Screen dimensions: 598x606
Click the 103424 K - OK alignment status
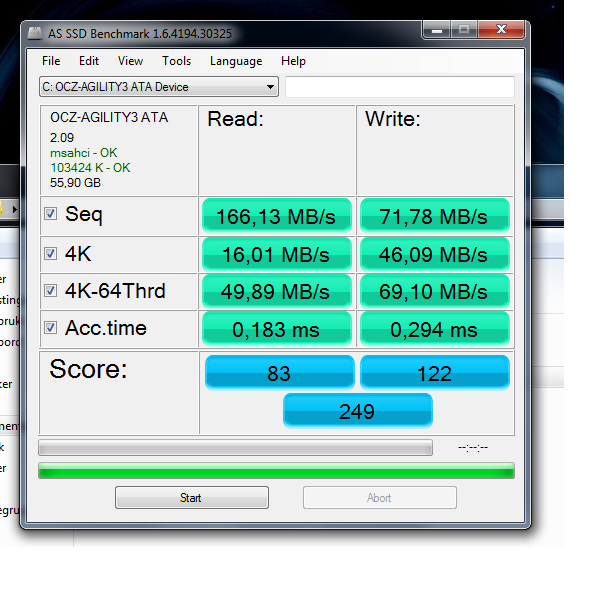click(x=90, y=168)
